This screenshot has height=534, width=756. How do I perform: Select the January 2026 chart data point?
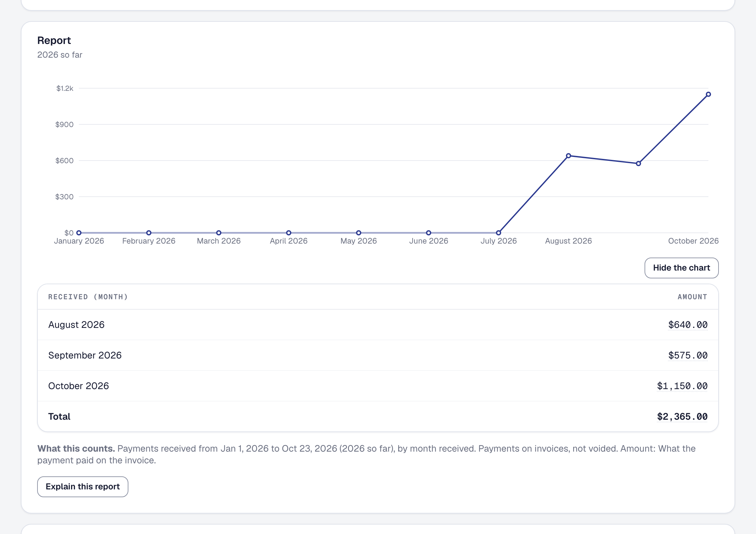point(79,233)
